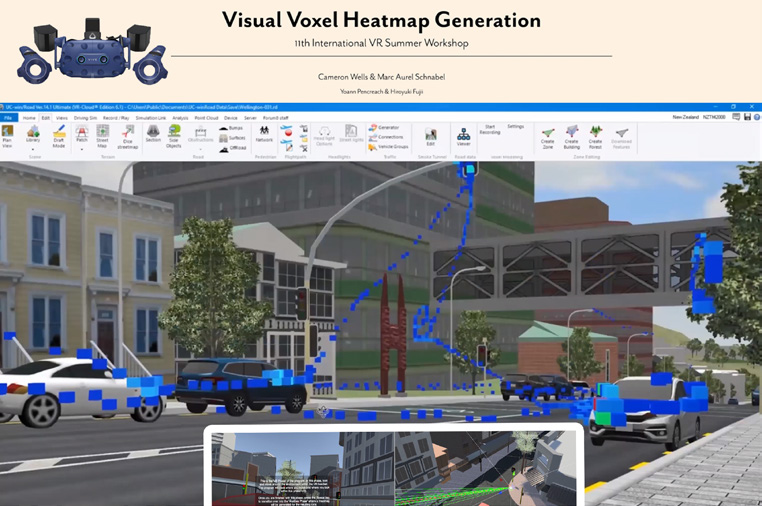
Task: Click the red sculpture in the 3D view
Action: [x=393, y=334]
